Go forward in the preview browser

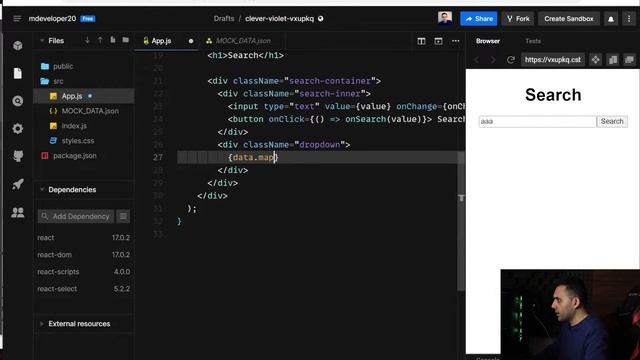pos(493,60)
